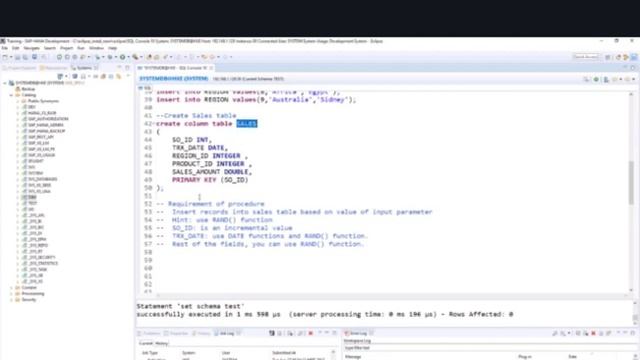Switch to the Repositories tab
Screen dimensions: 640x360
coord(54,68)
